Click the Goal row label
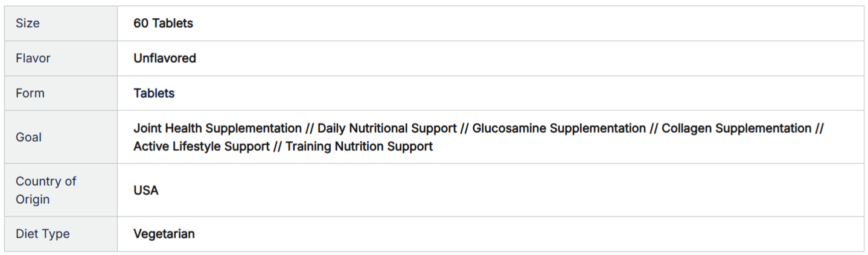 coord(28,137)
